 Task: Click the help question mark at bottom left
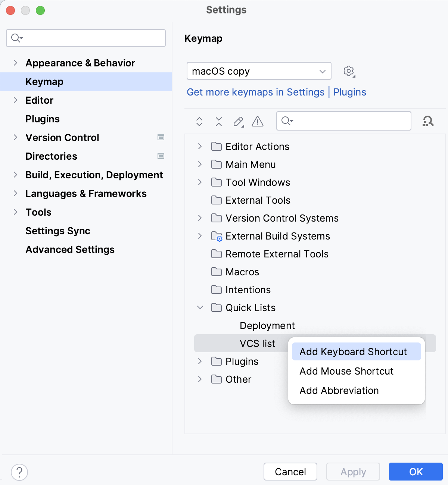[x=19, y=472]
